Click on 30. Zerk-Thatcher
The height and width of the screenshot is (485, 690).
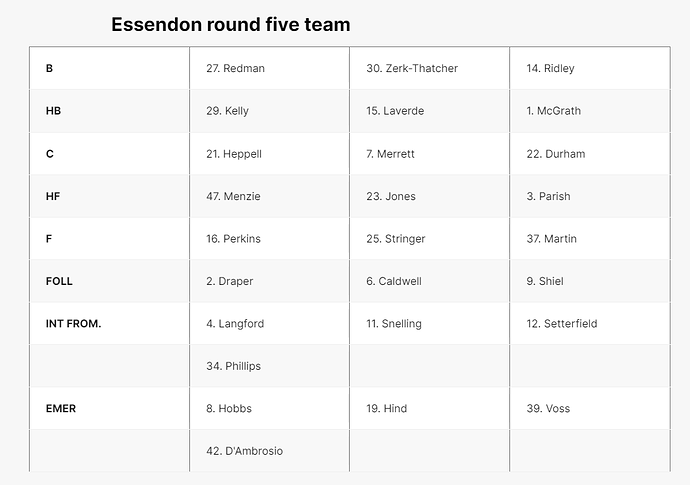412,68
